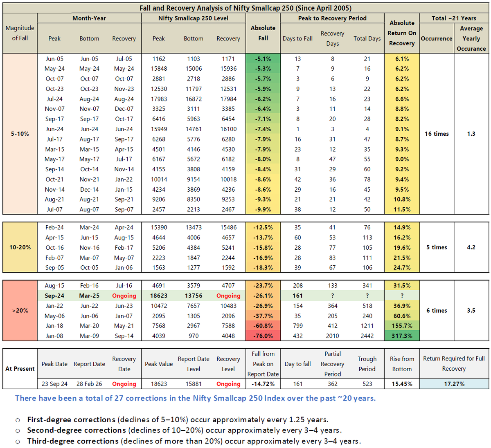Select the bottom level '13756'
491x448 pixels.
pos(194,296)
